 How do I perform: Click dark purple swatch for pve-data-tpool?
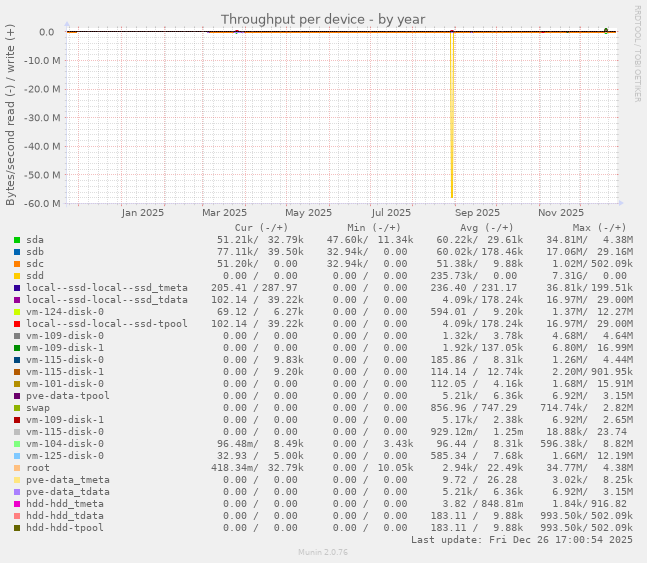click(x=17, y=396)
